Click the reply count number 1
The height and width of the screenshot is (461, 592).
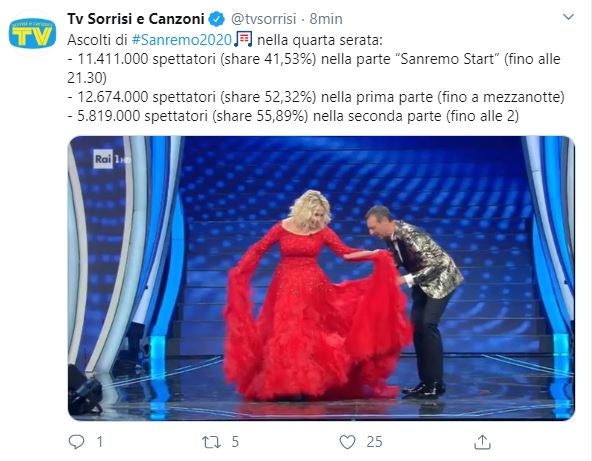pos(100,441)
